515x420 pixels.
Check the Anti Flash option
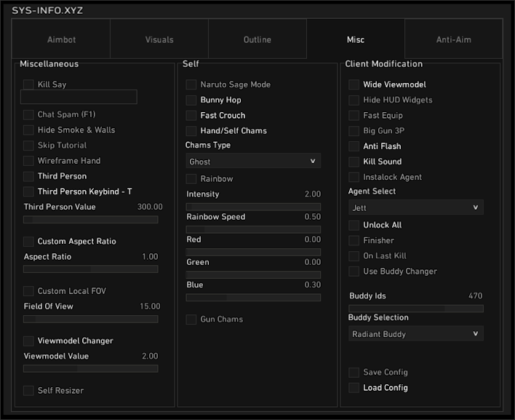pos(354,146)
